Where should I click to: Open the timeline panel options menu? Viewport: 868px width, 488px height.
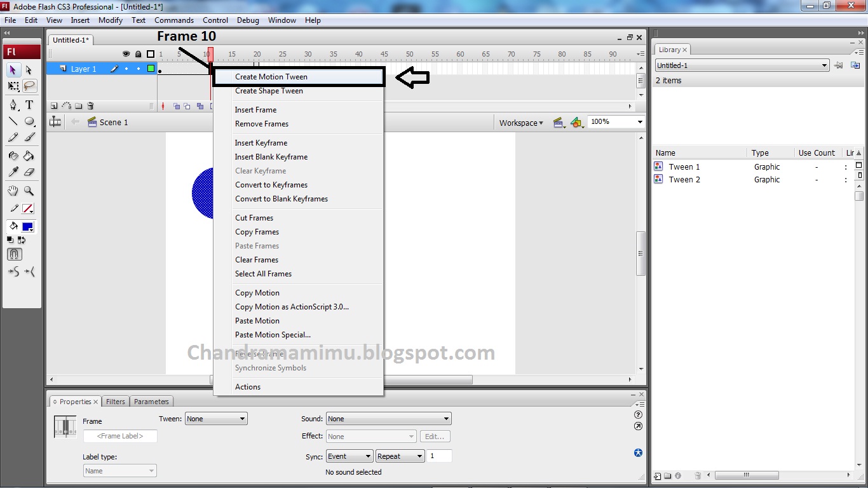click(x=639, y=54)
